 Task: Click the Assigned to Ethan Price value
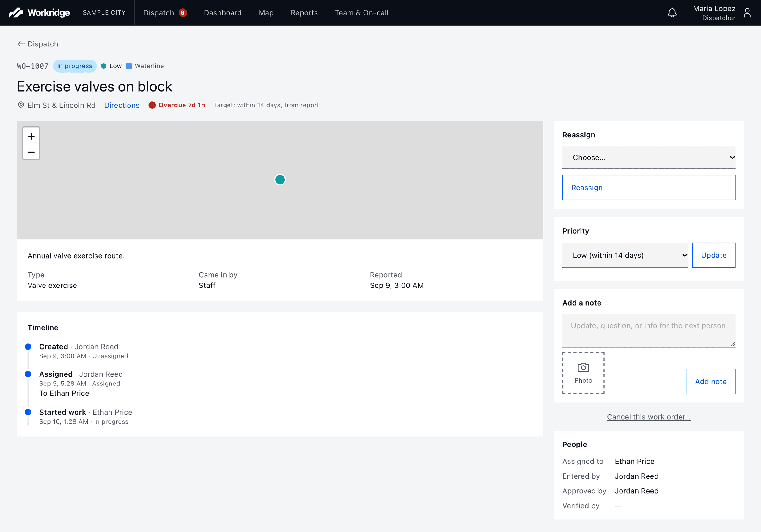point(634,461)
